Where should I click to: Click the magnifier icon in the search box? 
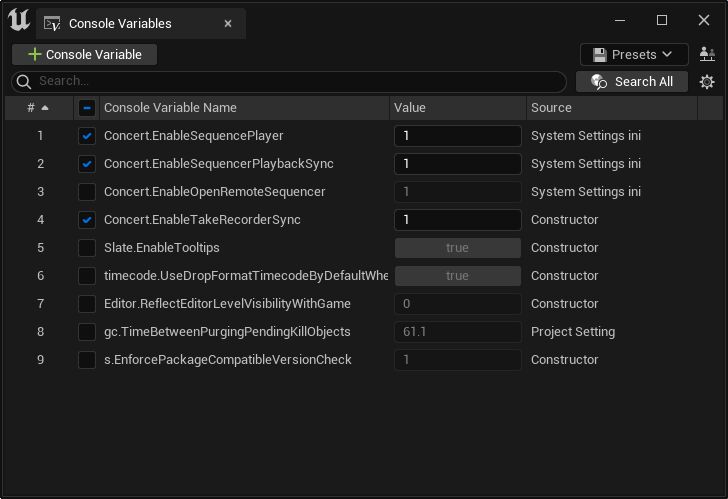pyautogui.click(x=25, y=82)
